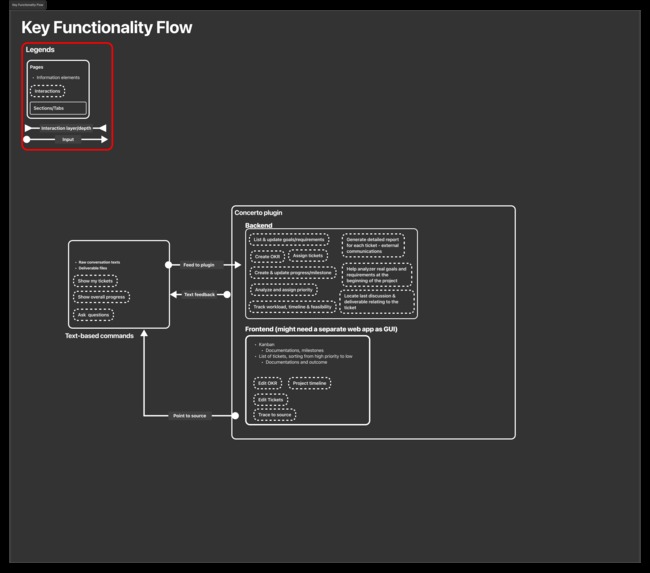Select the dashed 'Interactions' legend box
Image resolution: width=650 pixels, height=573 pixels.
47,91
